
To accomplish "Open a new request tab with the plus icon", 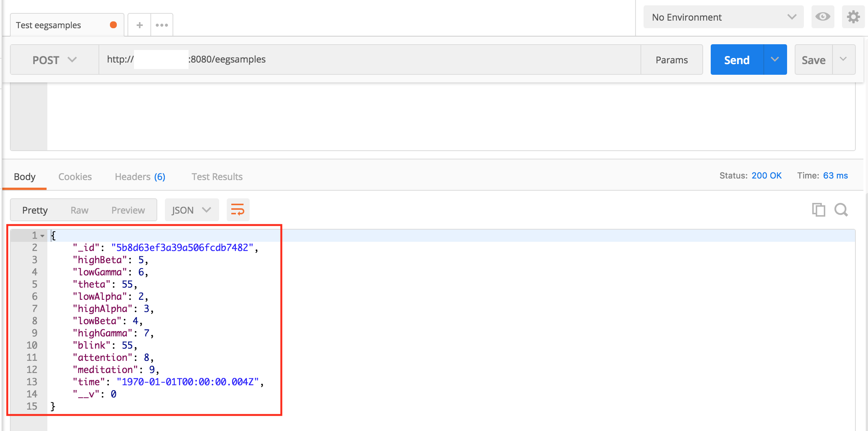I will tap(139, 24).
